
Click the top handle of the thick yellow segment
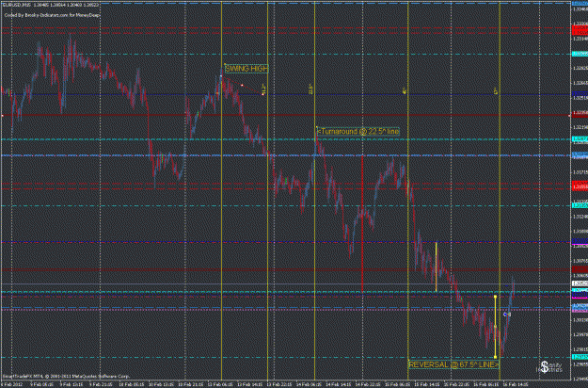[x=496, y=297]
